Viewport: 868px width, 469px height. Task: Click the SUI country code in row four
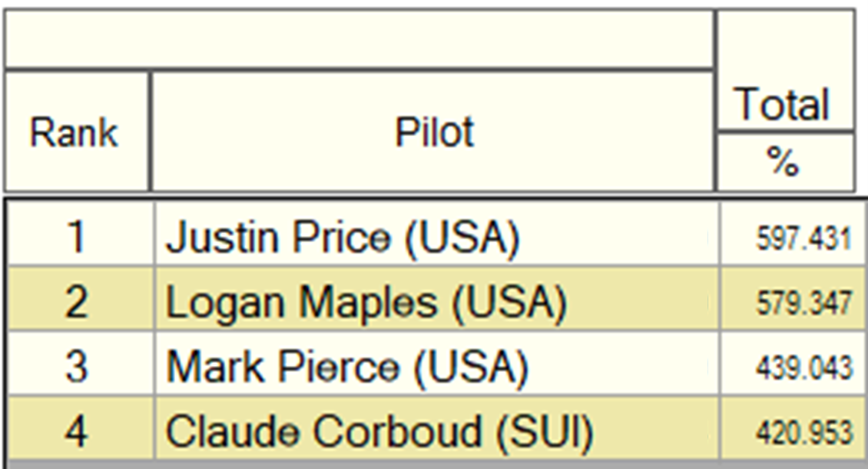pos(544,431)
